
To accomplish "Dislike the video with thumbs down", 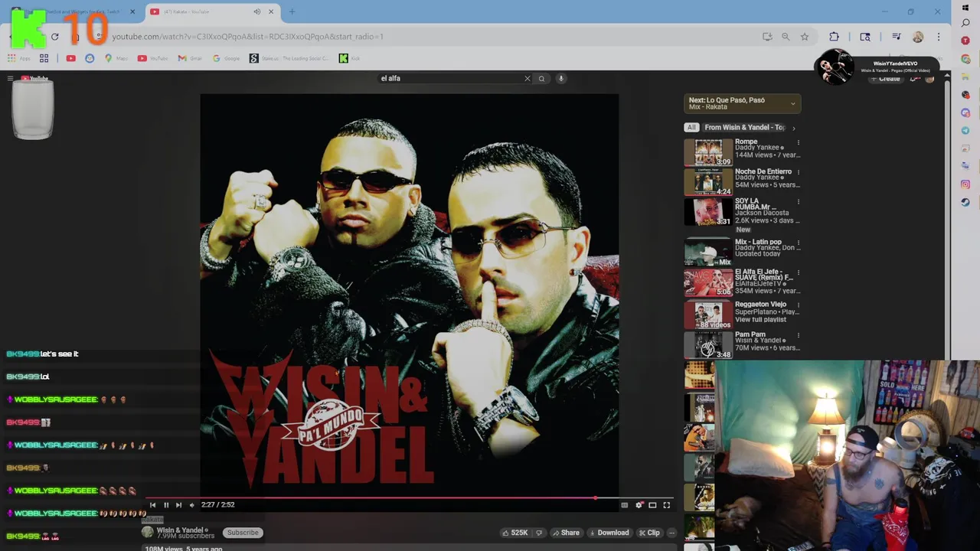I will pos(539,533).
